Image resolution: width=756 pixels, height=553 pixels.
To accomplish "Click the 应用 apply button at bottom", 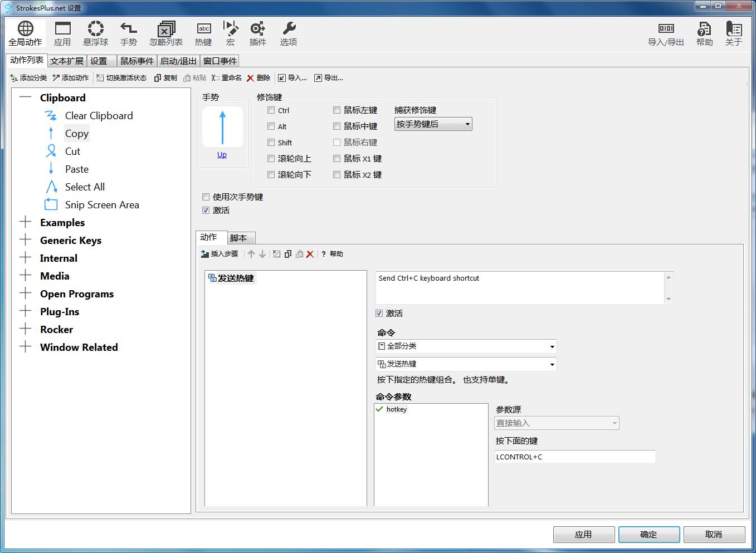I will point(583,534).
